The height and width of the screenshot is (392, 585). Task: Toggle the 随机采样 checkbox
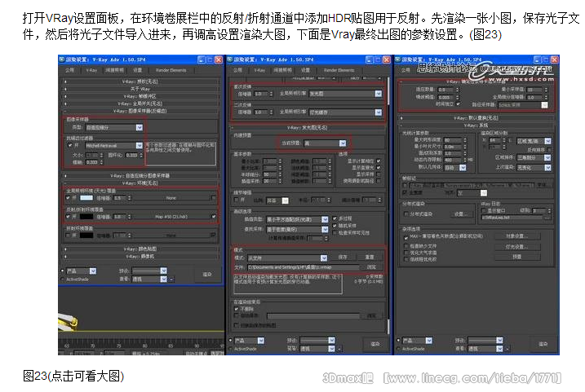(x=335, y=226)
